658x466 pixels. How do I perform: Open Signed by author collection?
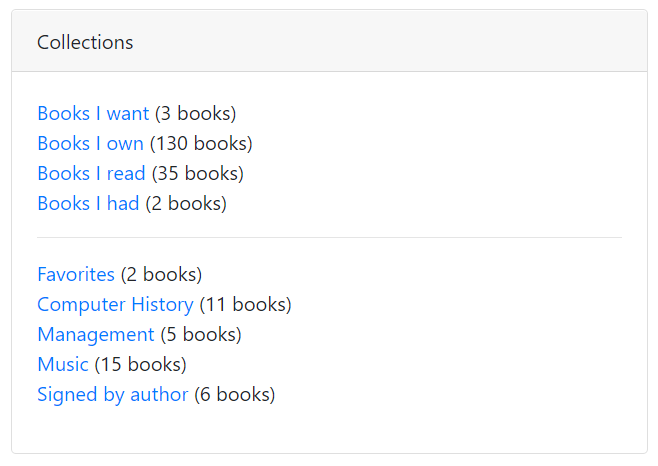(x=112, y=394)
